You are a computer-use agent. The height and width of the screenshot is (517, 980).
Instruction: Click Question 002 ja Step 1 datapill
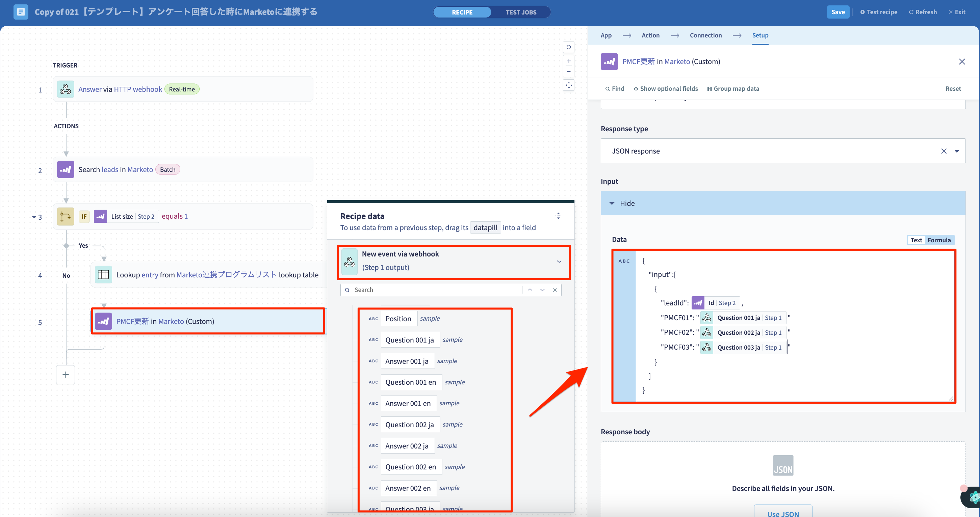743,333
